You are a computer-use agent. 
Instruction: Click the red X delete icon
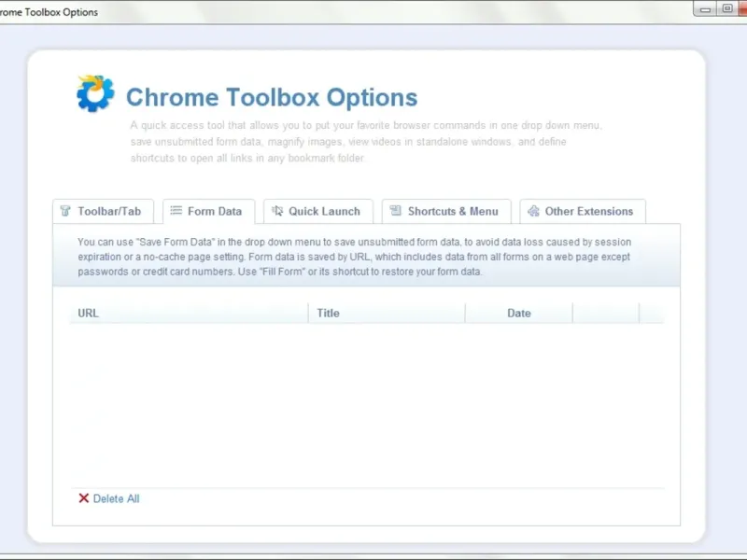tap(83, 498)
